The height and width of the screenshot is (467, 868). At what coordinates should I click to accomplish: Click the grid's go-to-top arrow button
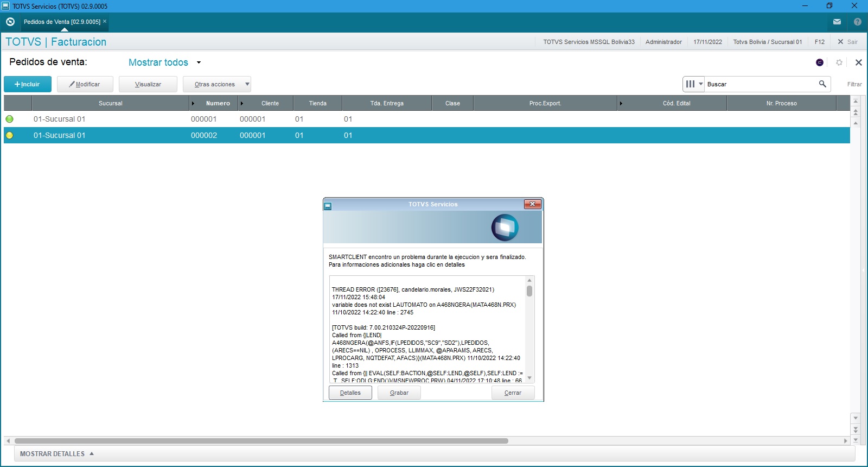coord(856,102)
